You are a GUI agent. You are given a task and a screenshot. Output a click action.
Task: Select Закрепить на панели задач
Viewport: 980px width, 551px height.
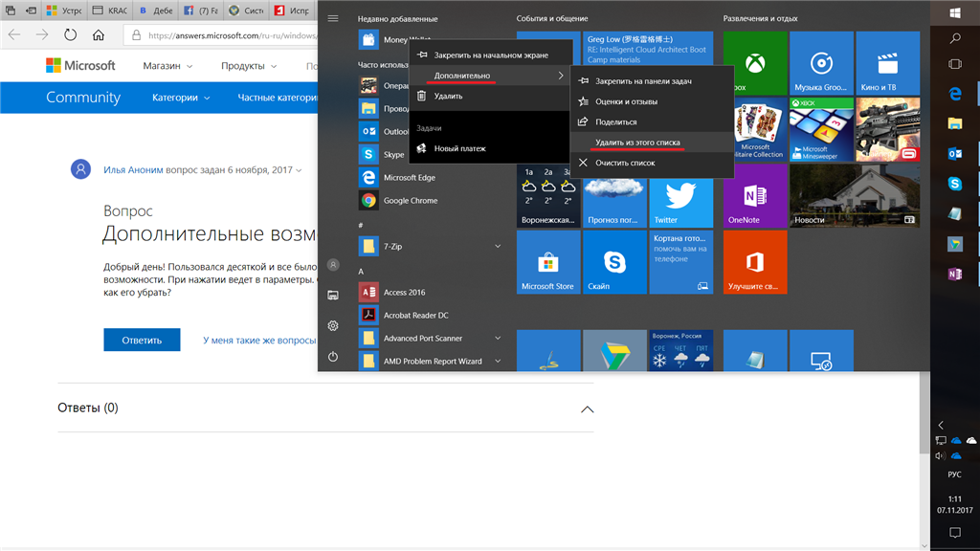652,81
